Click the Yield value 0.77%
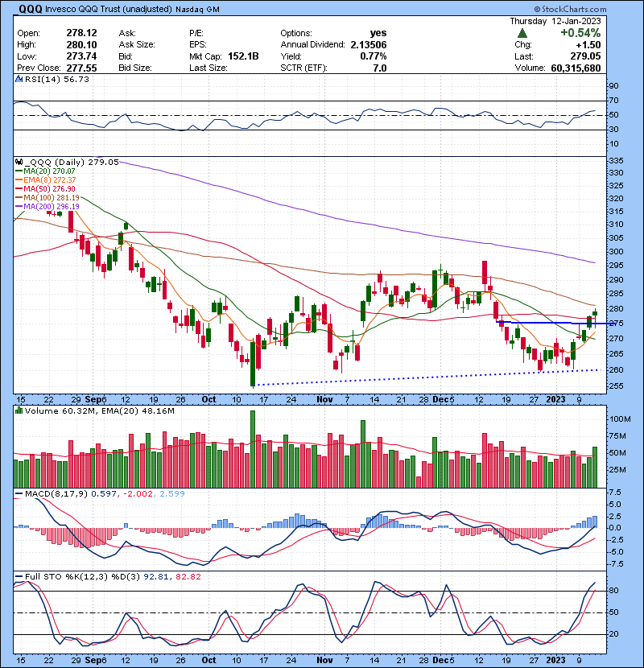The image size is (644, 668). pyautogui.click(x=374, y=56)
